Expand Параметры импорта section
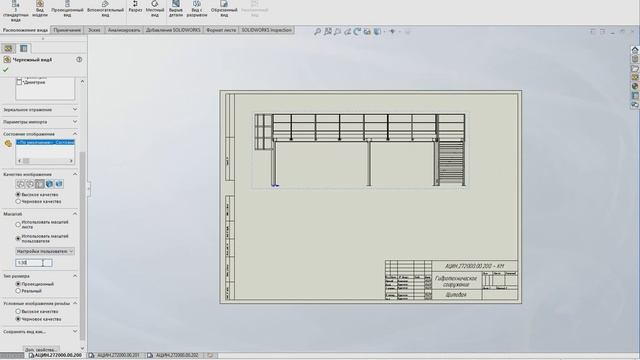 coord(75,122)
